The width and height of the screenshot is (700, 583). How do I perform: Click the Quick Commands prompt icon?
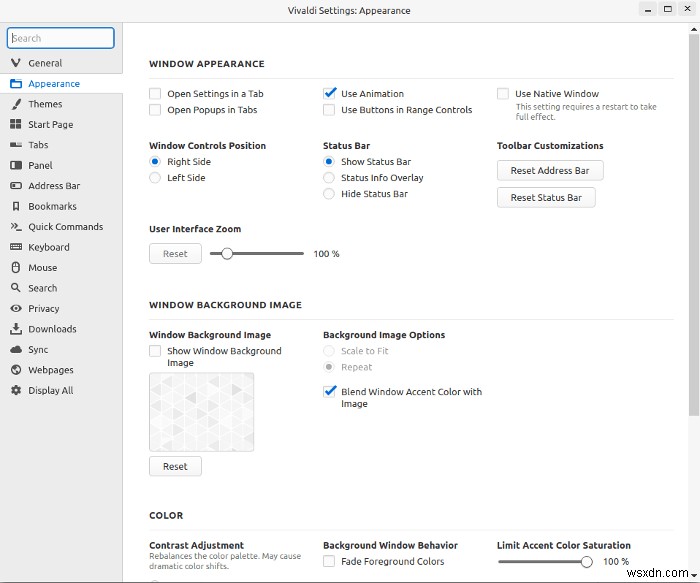tap(16, 227)
